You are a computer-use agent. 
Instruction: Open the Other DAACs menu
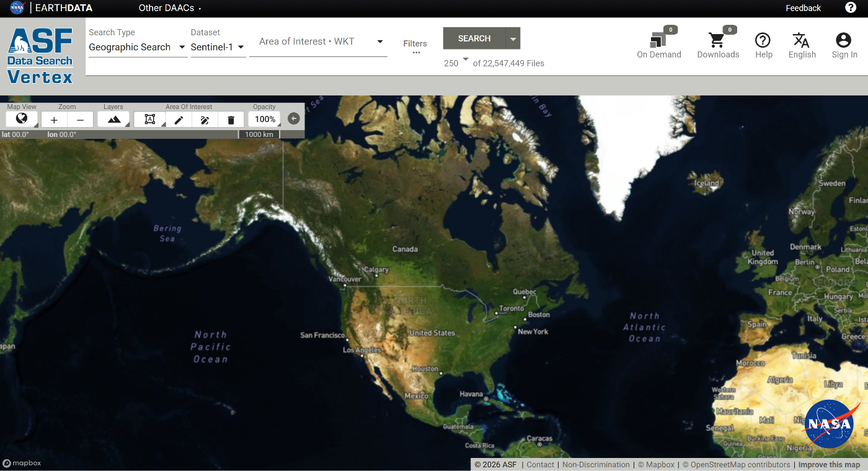click(x=166, y=8)
